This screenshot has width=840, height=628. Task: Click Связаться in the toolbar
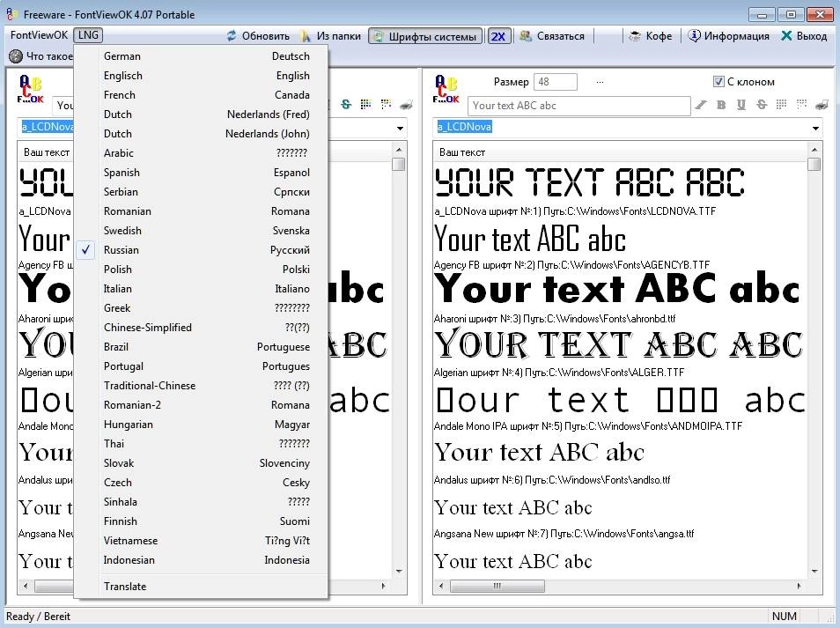(552, 36)
